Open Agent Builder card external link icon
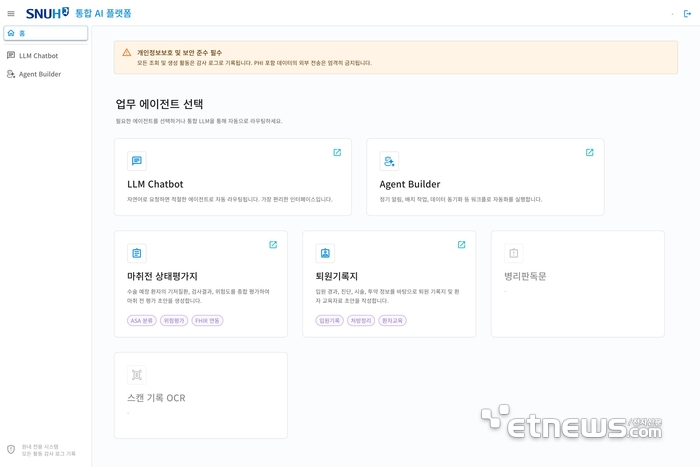 (589, 153)
